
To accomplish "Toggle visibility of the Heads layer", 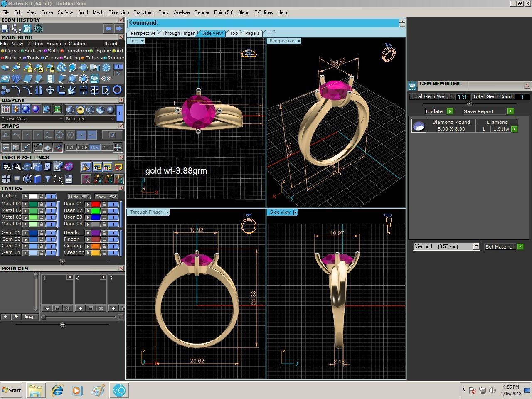I will pyautogui.click(x=113, y=233).
